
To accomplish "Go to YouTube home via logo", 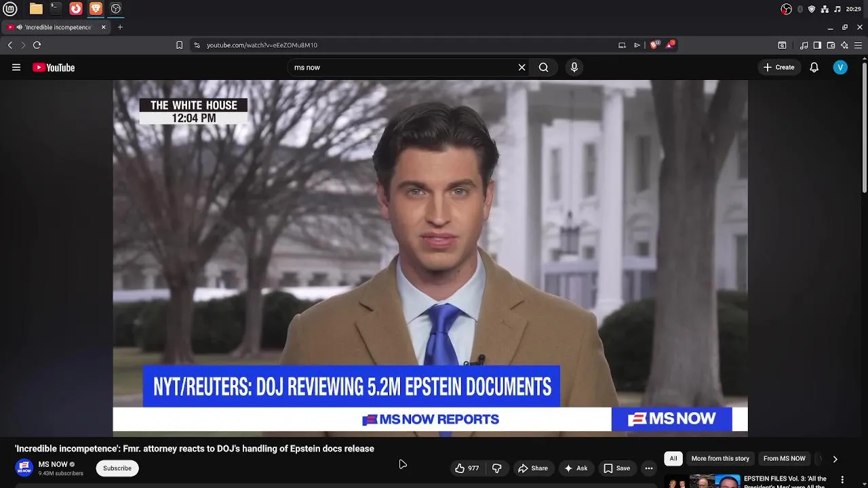I will click(54, 67).
